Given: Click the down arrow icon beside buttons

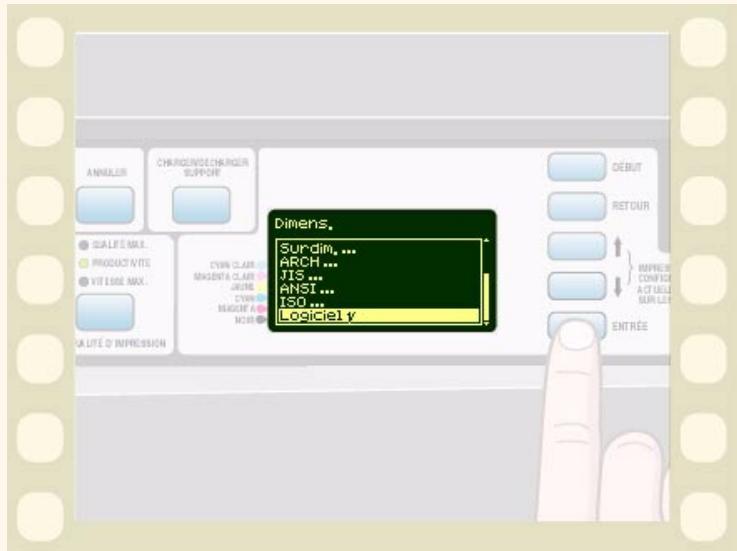Looking at the screenshot, I should pos(618,287).
